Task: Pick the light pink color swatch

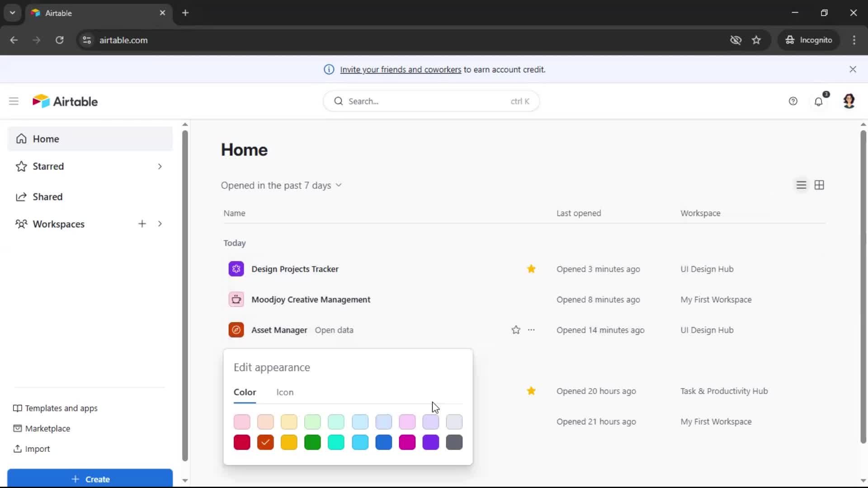Action: point(242,422)
